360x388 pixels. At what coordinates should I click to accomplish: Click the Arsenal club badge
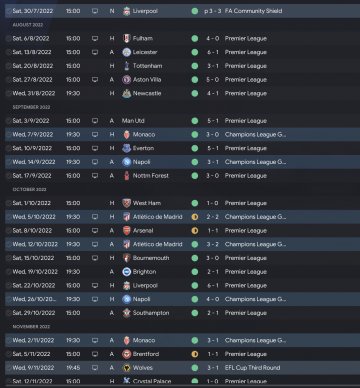pyautogui.click(x=127, y=230)
